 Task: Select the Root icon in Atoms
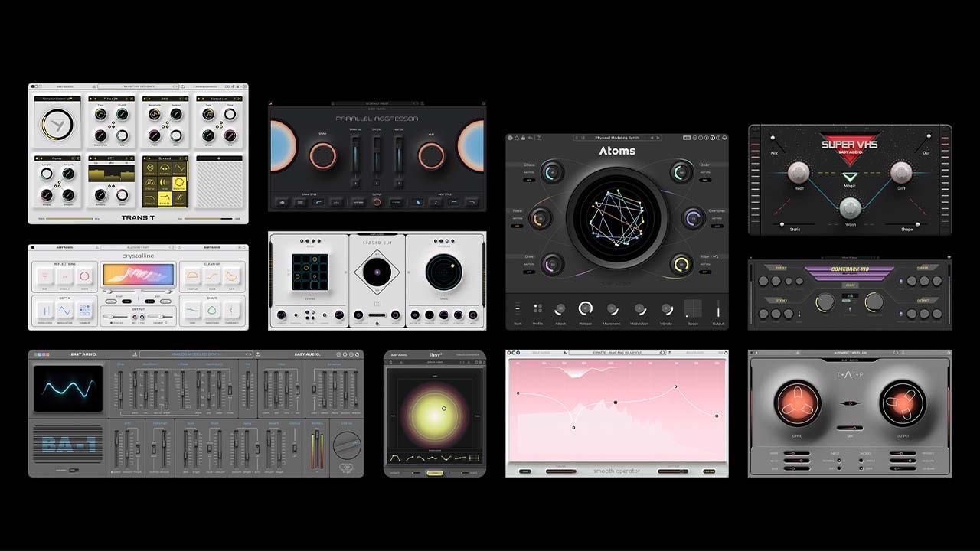click(518, 308)
